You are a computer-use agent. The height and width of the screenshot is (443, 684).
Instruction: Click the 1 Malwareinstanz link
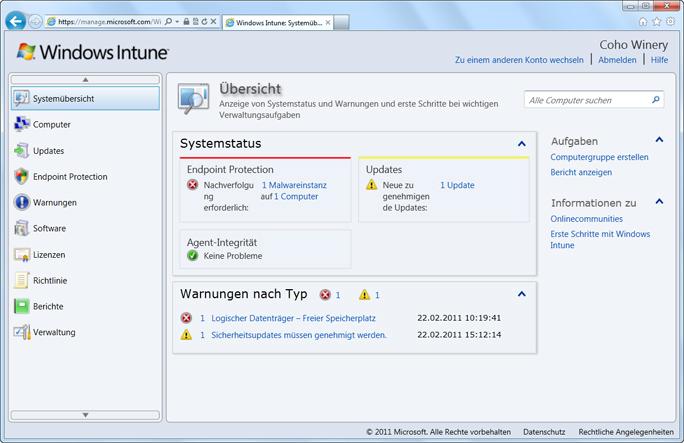[x=294, y=185]
